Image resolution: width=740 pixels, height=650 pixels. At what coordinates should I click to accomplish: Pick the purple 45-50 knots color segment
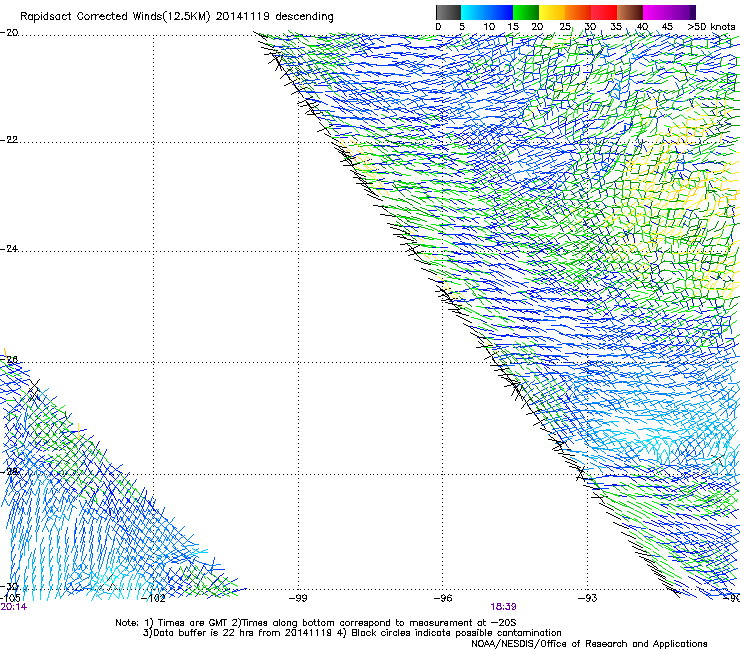pyautogui.click(x=682, y=12)
